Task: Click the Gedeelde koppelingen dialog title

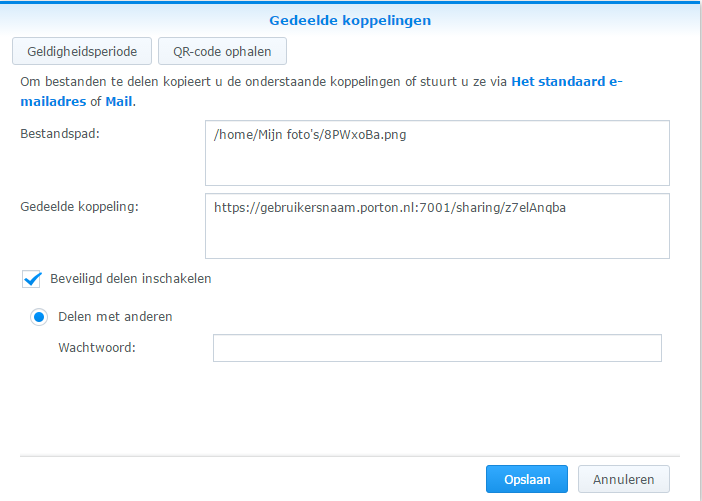Action: click(x=350, y=20)
